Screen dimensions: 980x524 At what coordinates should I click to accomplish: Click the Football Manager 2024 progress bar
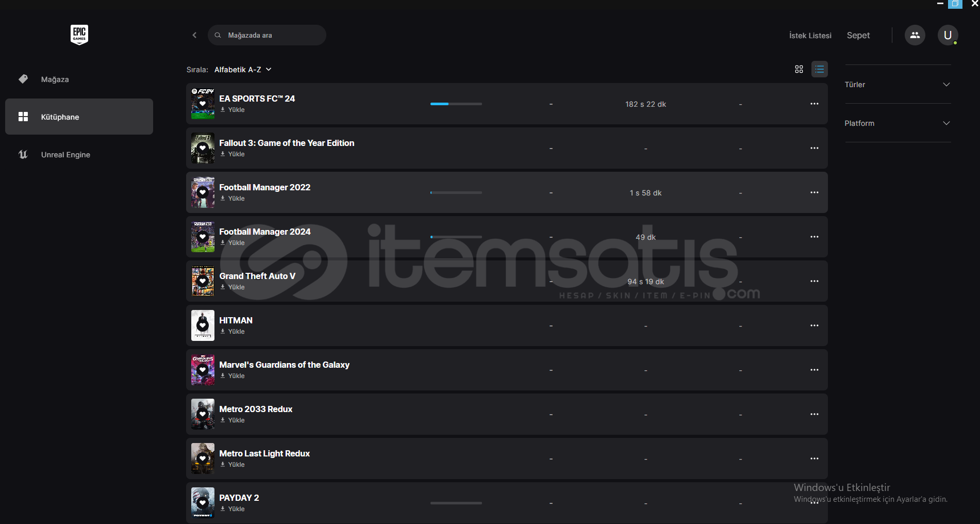(456, 237)
